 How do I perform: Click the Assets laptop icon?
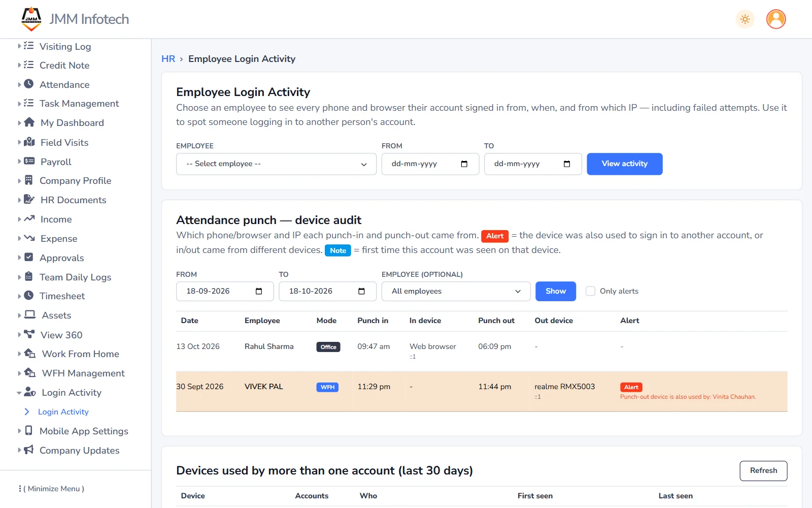coord(30,314)
